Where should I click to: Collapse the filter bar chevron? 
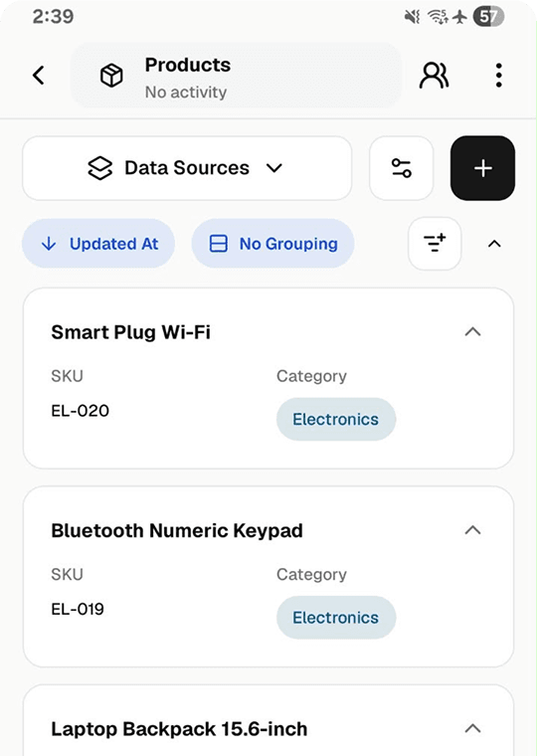coord(494,244)
